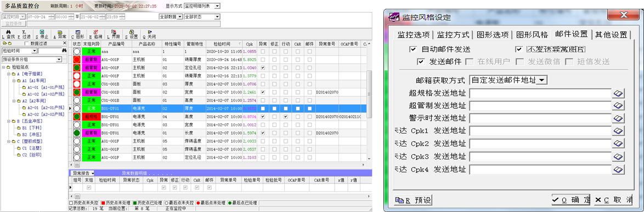Viewport: 644px width, 212px height.
Task: Toggle the 异常 checkbox in the 宽度 2.2461 row
Action: pos(263,92)
